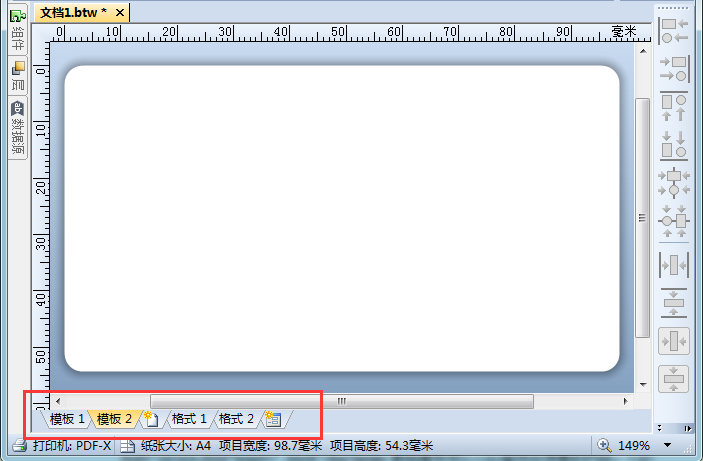The width and height of the screenshot is (703, 461).
Task: Open the 层 layers side panel
Action: [x=18, y=77]
